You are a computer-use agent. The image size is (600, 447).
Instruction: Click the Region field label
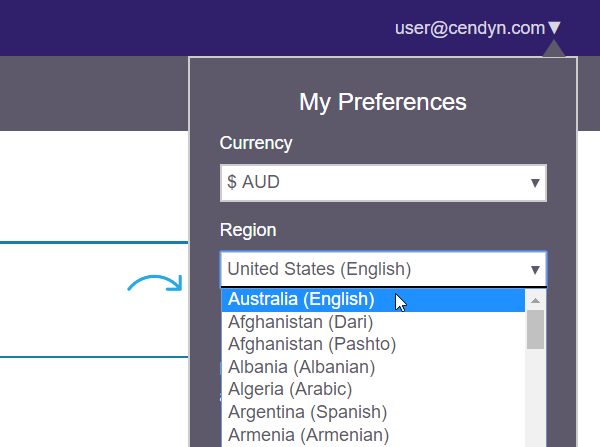point(248,230)
